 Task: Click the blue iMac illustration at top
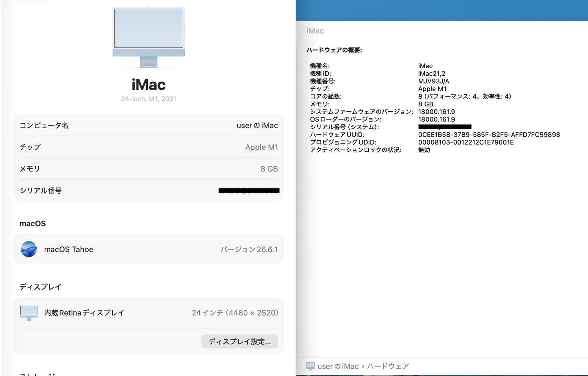click(x=149, y=37)
